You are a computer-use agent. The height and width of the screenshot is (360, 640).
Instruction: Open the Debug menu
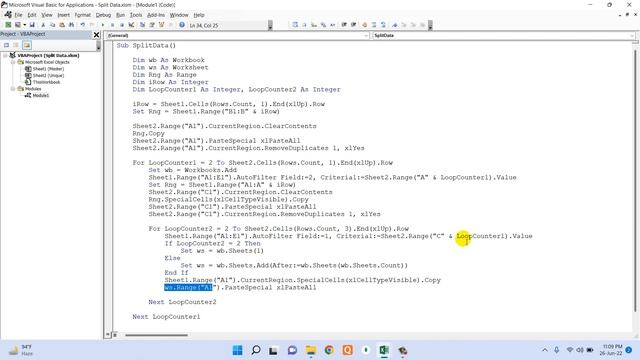[x=103, y=15]
